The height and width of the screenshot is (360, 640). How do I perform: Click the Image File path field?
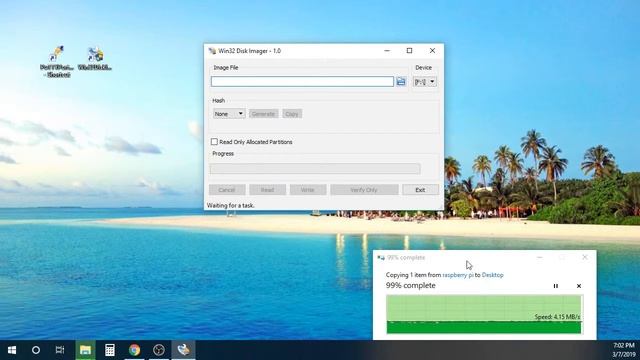click(302, 82)
